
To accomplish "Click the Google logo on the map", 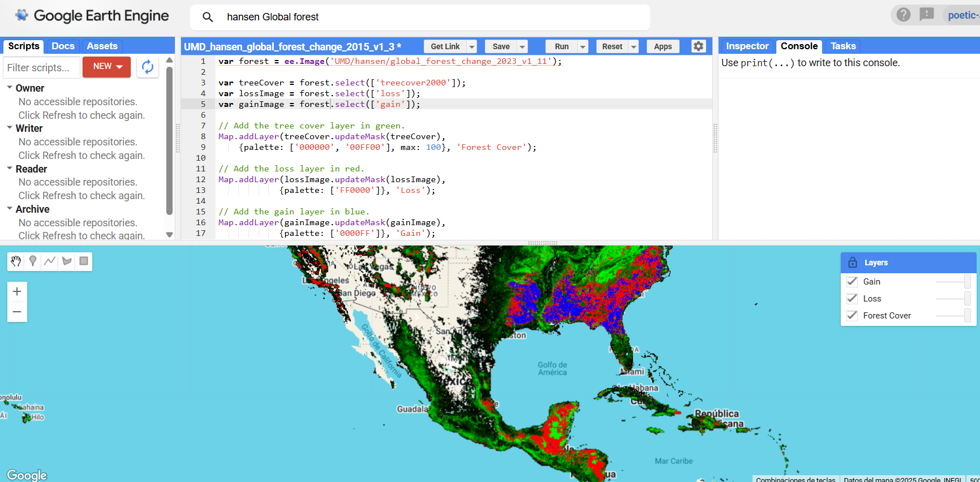I will (27, 475).
